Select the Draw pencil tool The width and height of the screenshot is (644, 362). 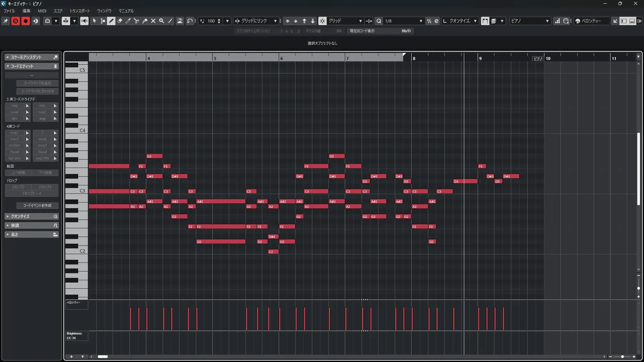pyautogui.click(x=111, y=21)
